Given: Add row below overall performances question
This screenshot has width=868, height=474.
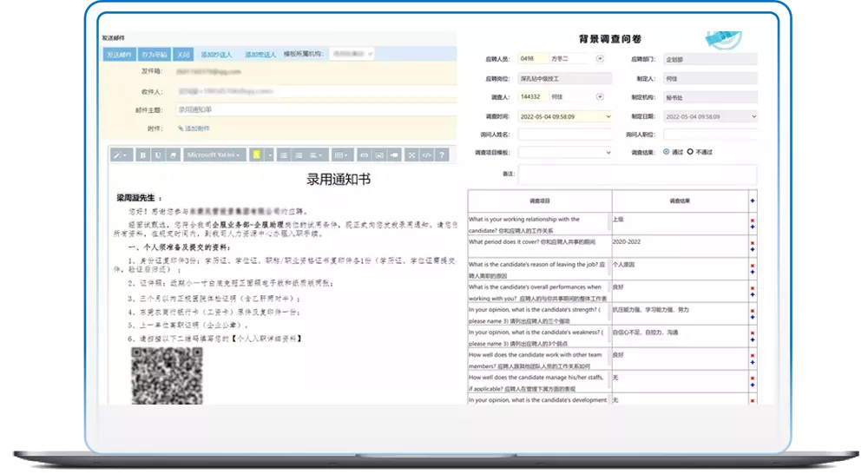Looking at the screenshot, I should point(753,295).
